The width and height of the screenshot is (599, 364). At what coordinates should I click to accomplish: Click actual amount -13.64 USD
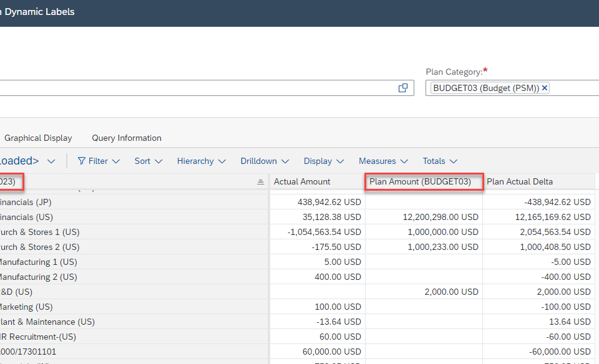tap(338, 322)
